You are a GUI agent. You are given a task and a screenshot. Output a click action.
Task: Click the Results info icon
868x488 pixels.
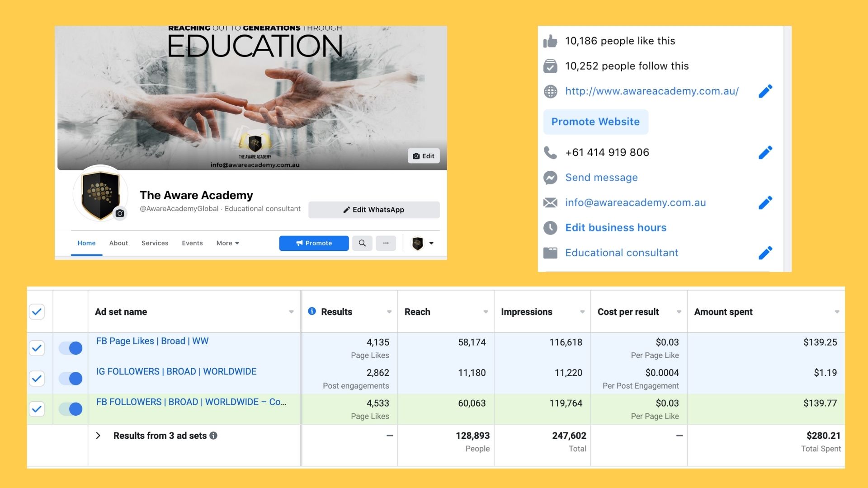(x=311, y=311)
